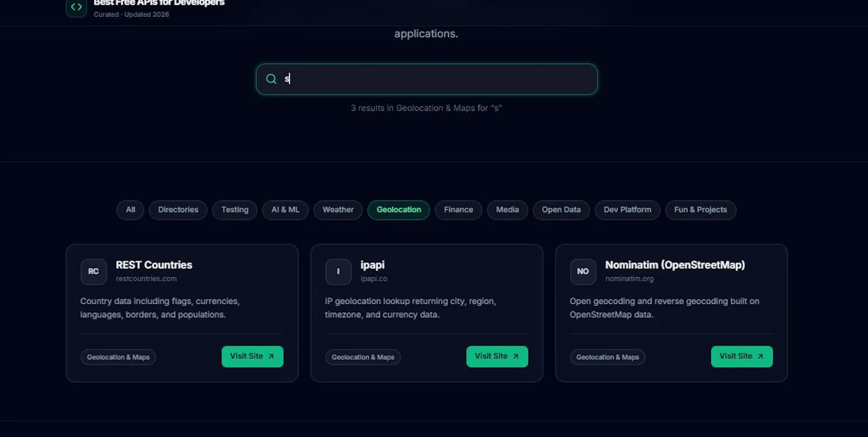Screen dimensions: 868x437
Task: Click the "Curated · Updated 2026" subtitle
Action: [x=131, y=15]
